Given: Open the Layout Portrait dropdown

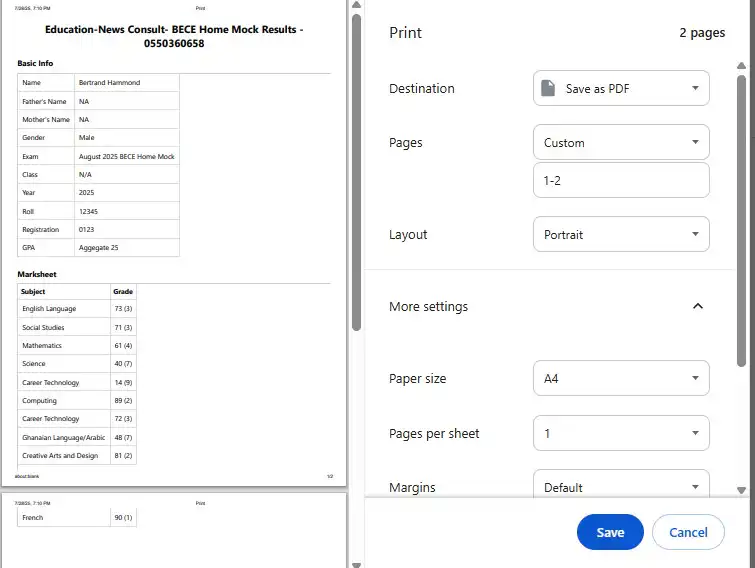Looking at the screenshot, I should pos(620,234).
